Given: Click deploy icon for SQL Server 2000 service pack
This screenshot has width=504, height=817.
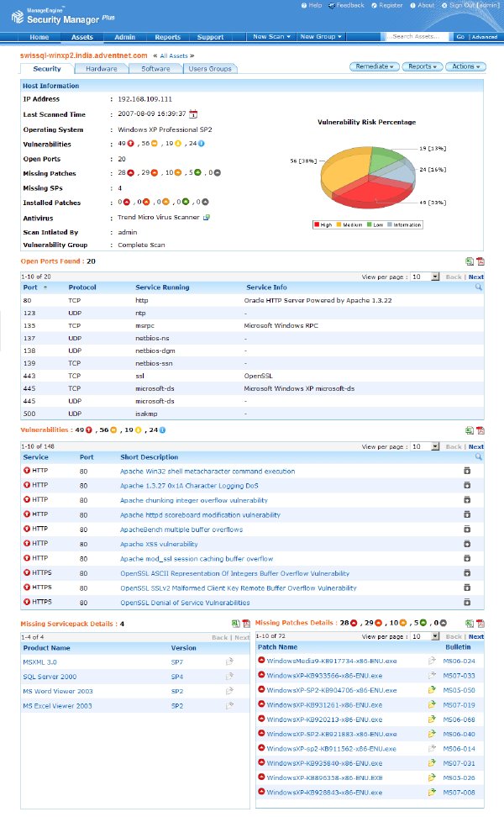Looking at the screenshot, I should coord(229,677).
